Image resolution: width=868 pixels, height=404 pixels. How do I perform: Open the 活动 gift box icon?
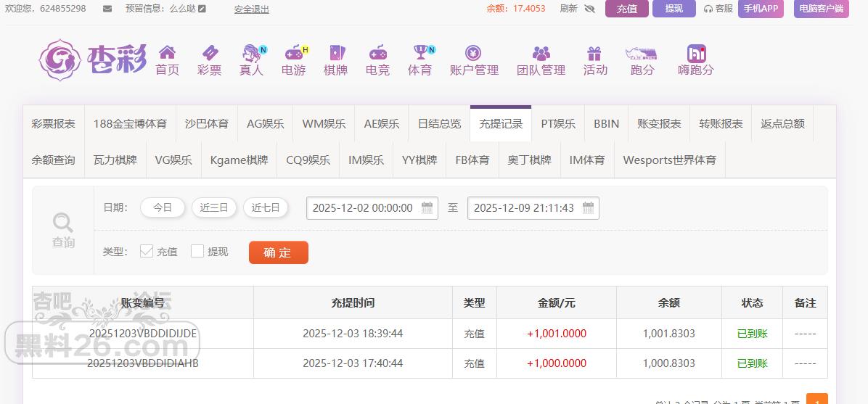tap(594, 53)
